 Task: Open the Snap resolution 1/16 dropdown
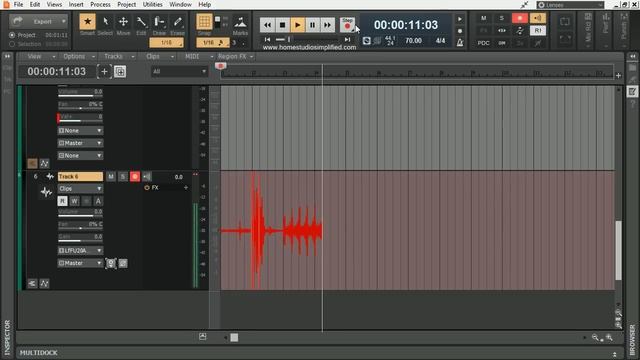(x=212, y=42)
